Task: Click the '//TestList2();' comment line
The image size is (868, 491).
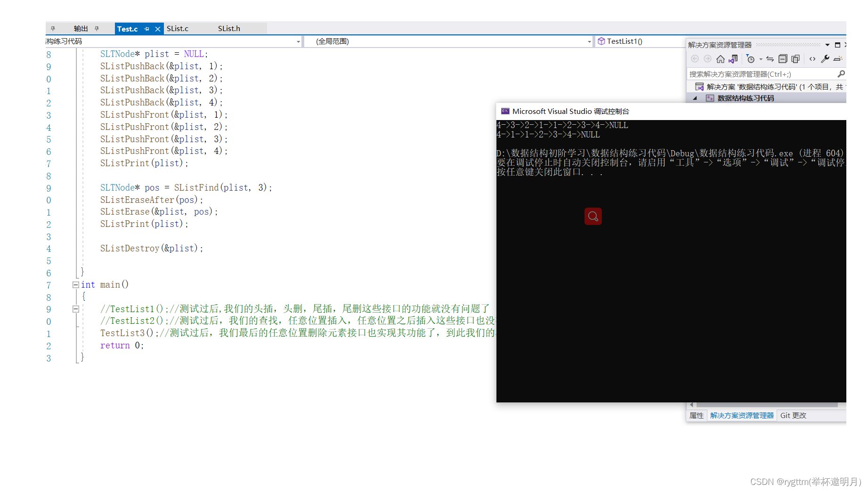Action: point(297,321)
